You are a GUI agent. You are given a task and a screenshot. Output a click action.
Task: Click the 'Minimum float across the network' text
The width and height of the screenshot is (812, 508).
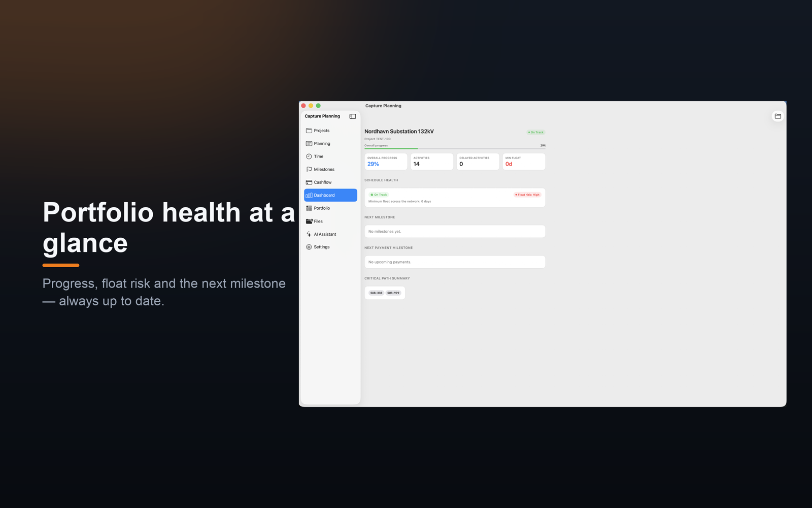click(399, 202)
